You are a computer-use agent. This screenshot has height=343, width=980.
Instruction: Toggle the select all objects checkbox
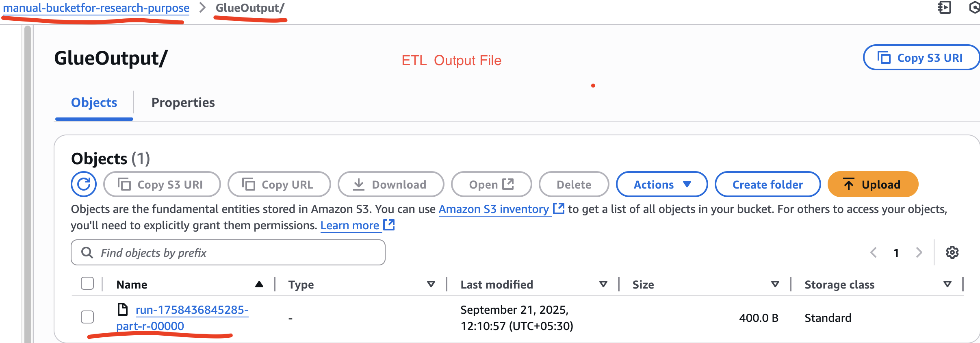87,284
